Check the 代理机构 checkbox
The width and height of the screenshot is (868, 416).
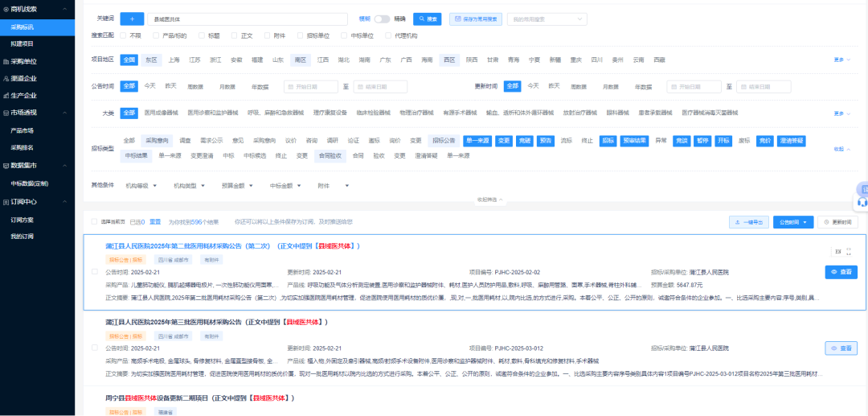389,35
